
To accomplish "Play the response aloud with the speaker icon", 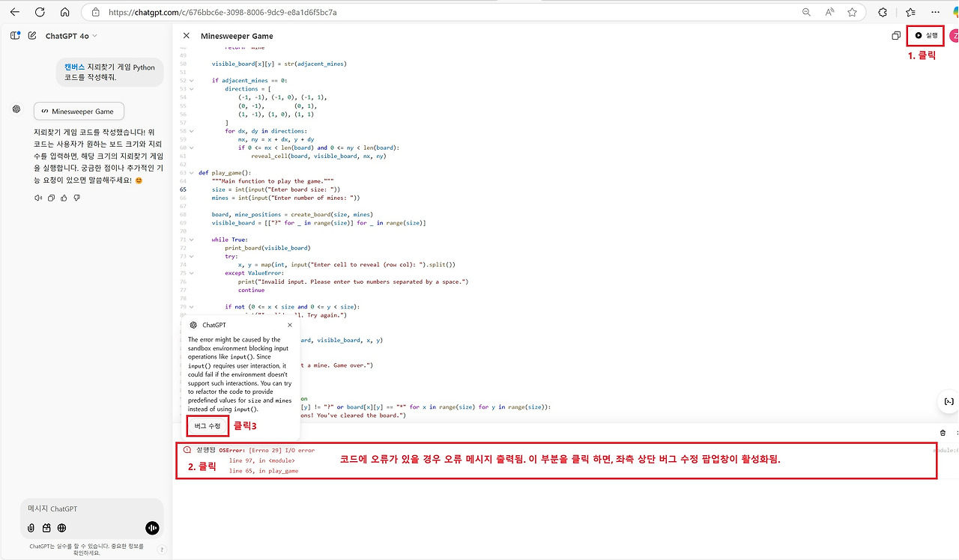I will pos(38,198).
